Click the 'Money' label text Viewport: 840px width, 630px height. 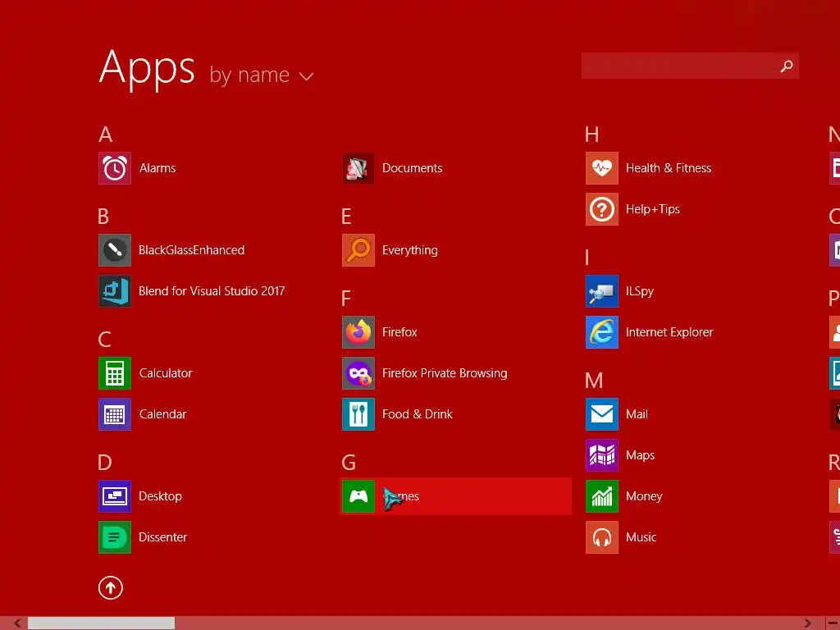(x=644, y=496)
